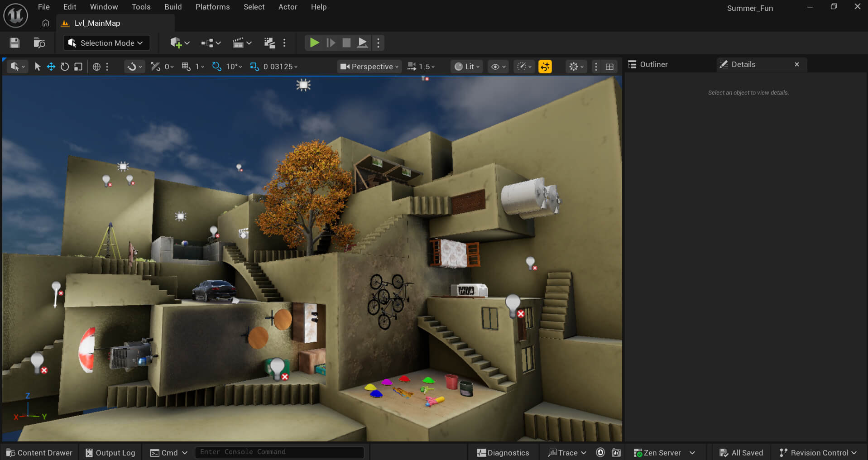Click the Unreal Engine logo icon

[15, 15]
